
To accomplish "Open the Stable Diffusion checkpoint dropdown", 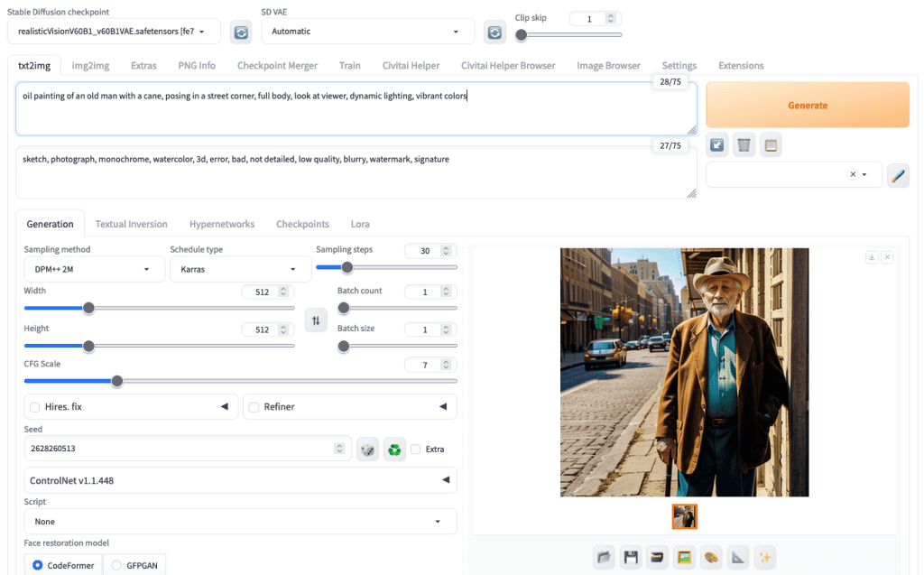I will 113,32.
